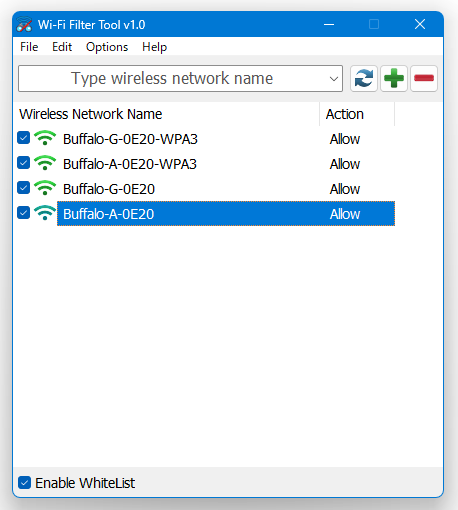Toggle the Enable WhiteList checkbox
Viewport: 458px width, 510px height.
[x=24, y=482]
